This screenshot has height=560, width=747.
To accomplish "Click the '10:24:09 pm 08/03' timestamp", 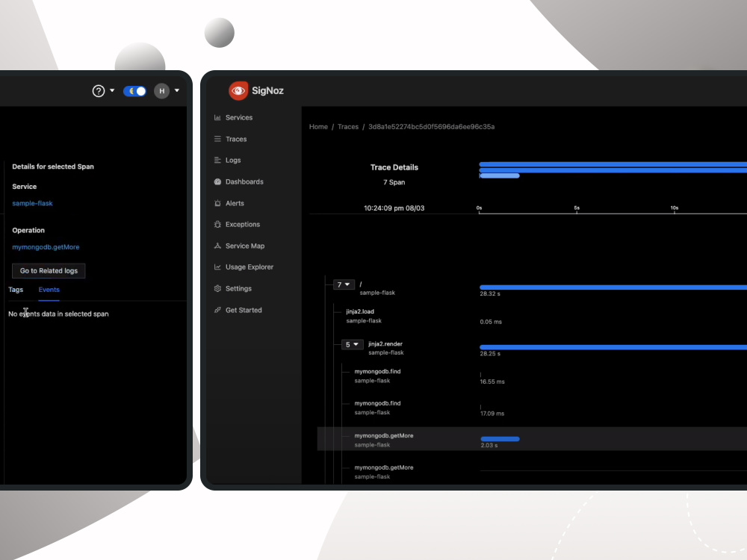I will pyautogui.click(x=394, y=208).
